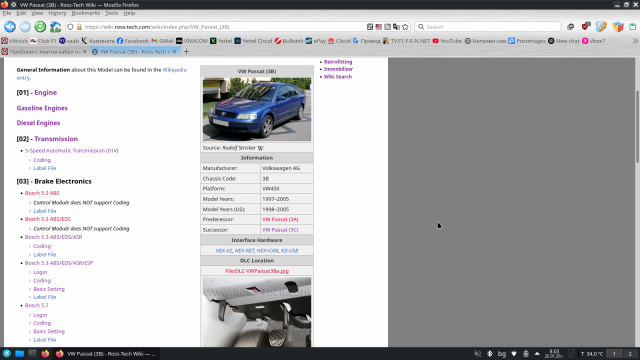The width and height of the screenshot is (640, 360).
Task: Open the Bookmarks menu
Action: tap(85, 13)
